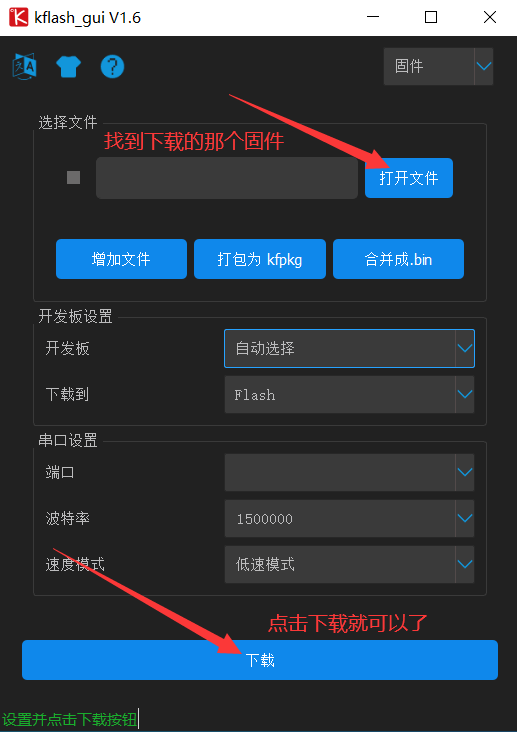
Task: Expand the 固件 mode dropdown
Action: click(438, 66)
